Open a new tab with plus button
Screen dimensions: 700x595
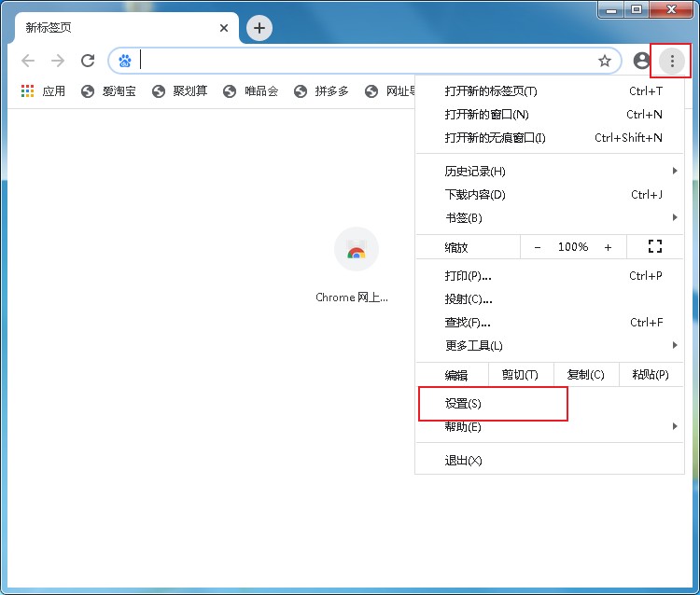259,28
